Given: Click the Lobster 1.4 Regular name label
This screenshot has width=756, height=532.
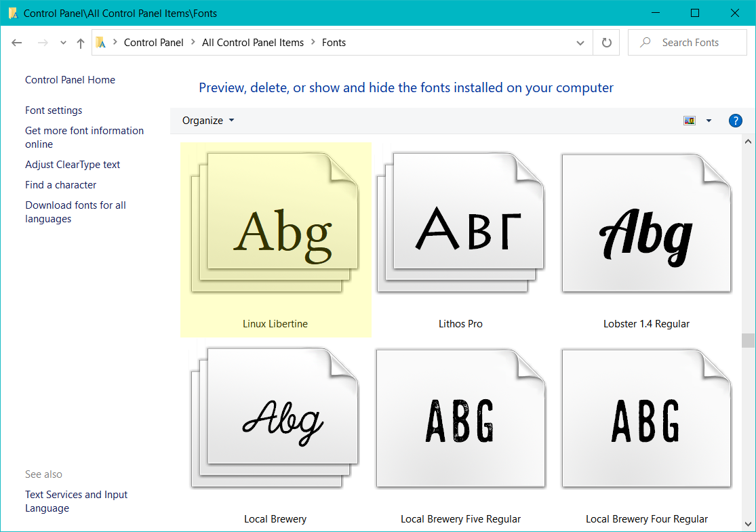Looking at the screenshot, I should point(647,324).
